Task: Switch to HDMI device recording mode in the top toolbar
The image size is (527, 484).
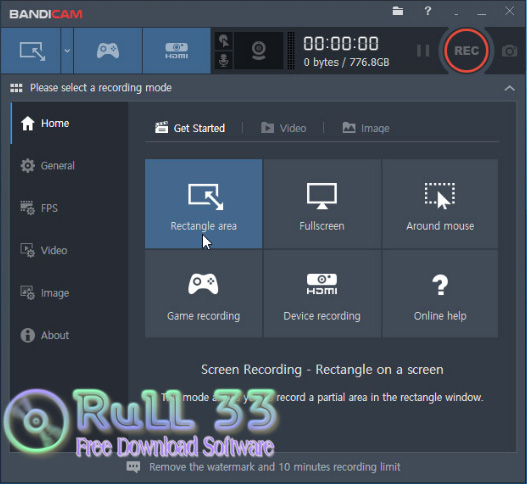Action: click(176, 51)
